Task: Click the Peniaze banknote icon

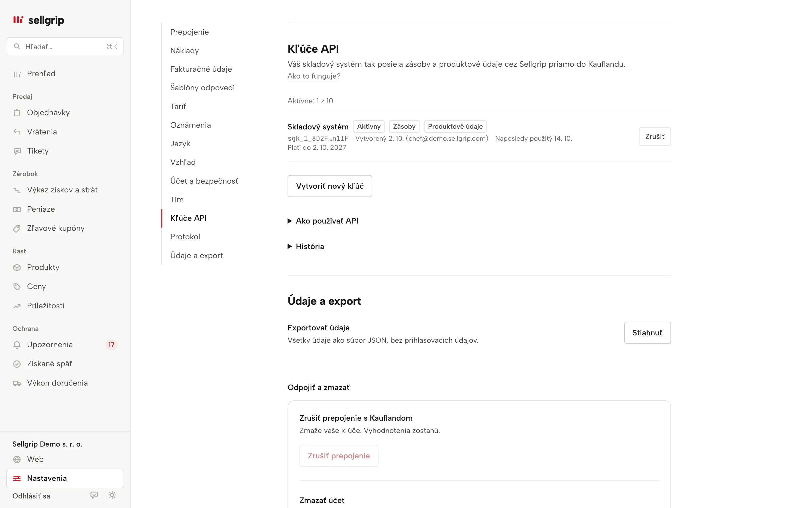Action: click(x=17, y=209)
